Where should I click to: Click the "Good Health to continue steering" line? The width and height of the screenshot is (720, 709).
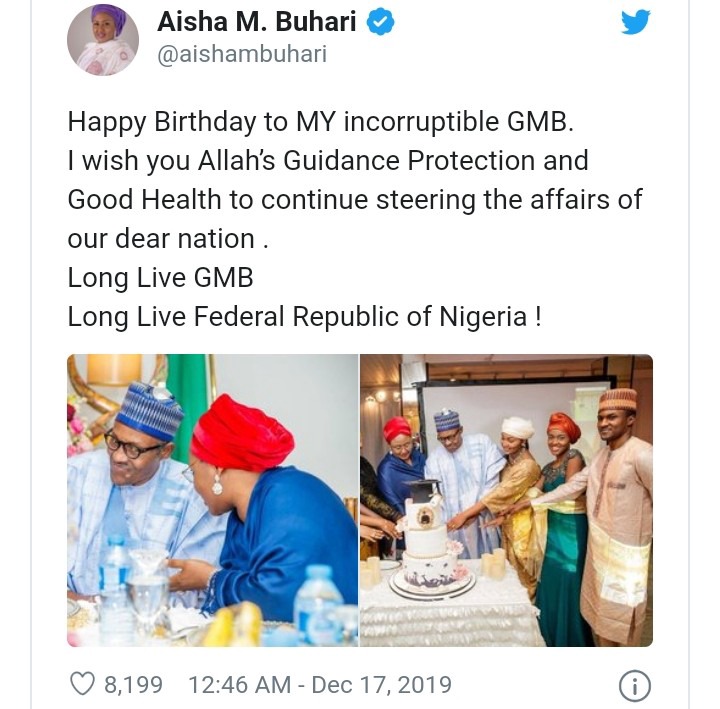(354, 200)
